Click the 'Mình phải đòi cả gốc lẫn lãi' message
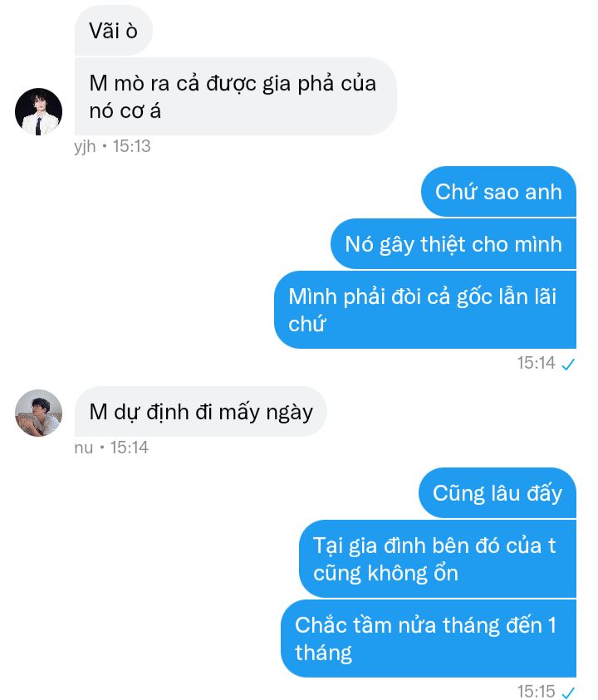The height and width of the screenshot is (700, 598). click(425, 310)
